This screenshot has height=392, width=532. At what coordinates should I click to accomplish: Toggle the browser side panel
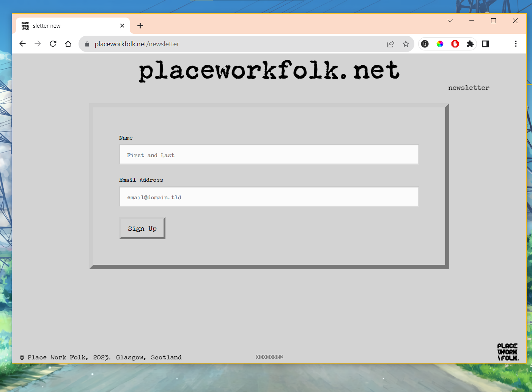485,44
